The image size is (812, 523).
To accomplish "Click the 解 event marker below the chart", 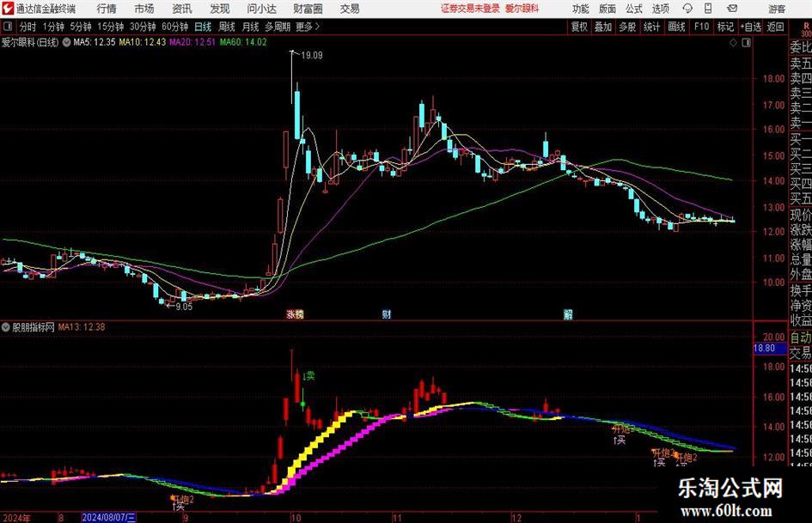I will [568, 314].
